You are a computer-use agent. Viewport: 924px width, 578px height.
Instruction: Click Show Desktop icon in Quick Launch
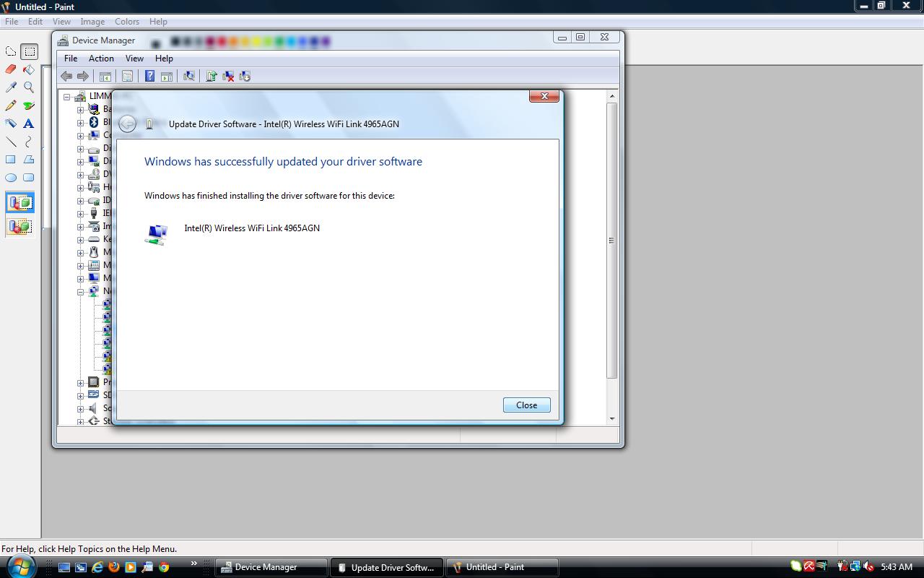pos(64,567)
